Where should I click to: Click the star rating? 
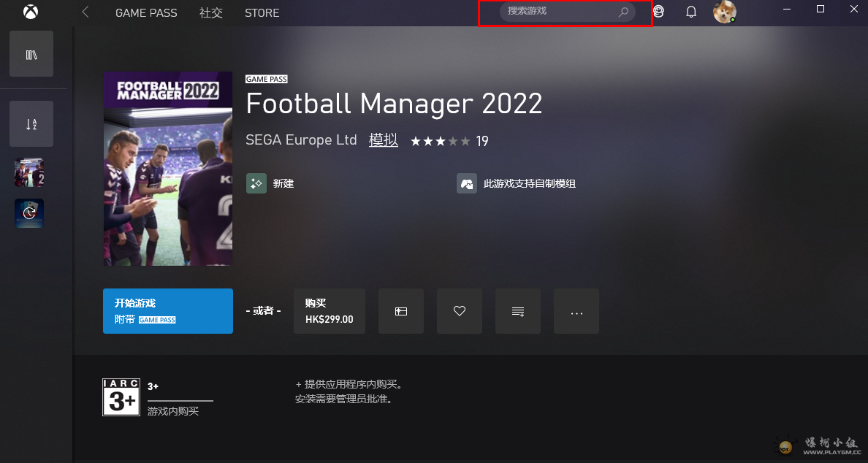point(440,142)
